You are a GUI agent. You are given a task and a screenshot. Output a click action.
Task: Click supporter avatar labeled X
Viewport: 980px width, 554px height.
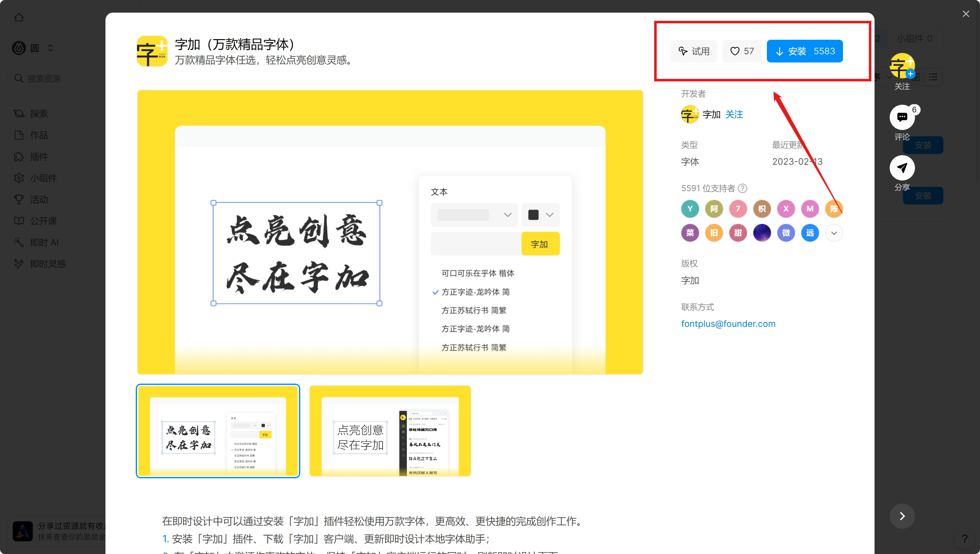pyautogui.click(x=786, y=209)
